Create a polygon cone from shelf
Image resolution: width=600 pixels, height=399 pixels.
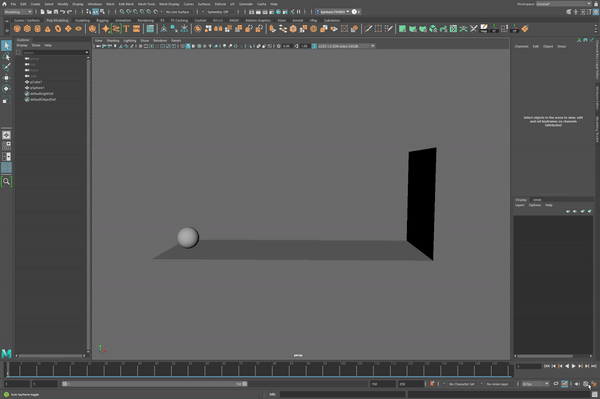pyautogui.click(x=47, y=29)
